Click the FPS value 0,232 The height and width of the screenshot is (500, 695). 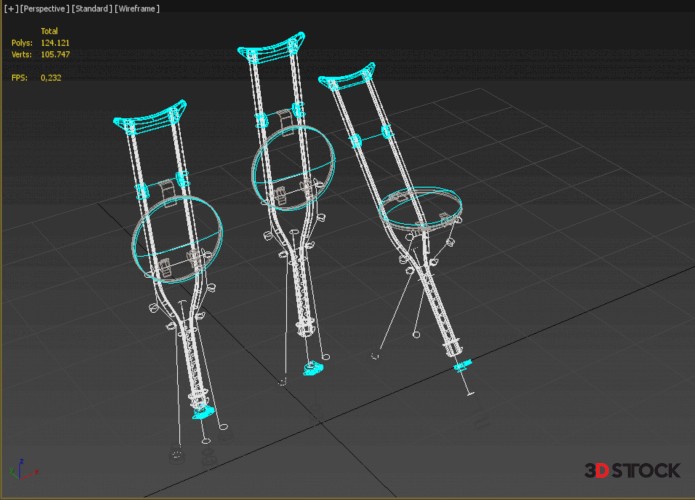pos(51,78)
